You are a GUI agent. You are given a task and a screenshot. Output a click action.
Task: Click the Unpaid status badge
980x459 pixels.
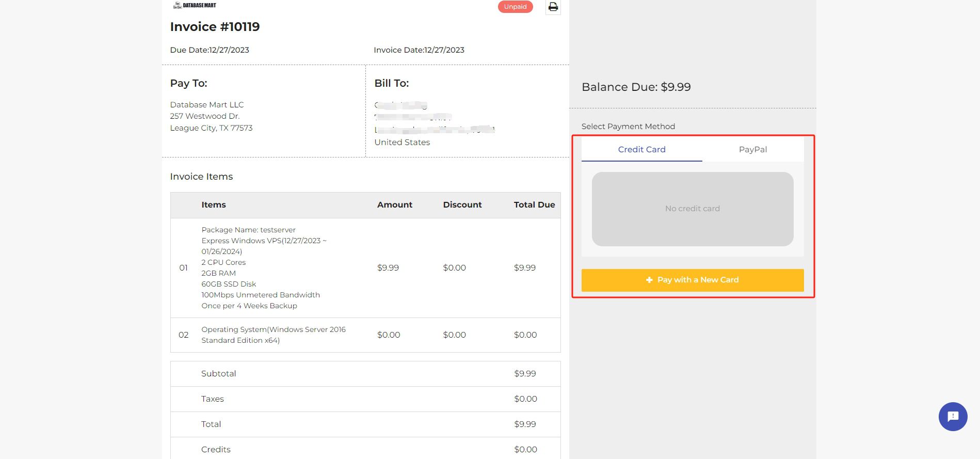[x=515, y=7]
